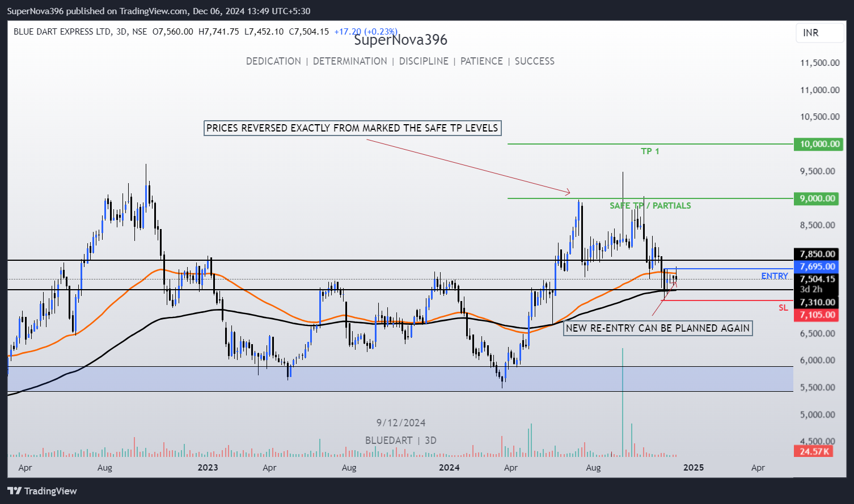Click the red 7,105.00 stop-loss price label
Screen dimensions: 854x504
point(817,315)
